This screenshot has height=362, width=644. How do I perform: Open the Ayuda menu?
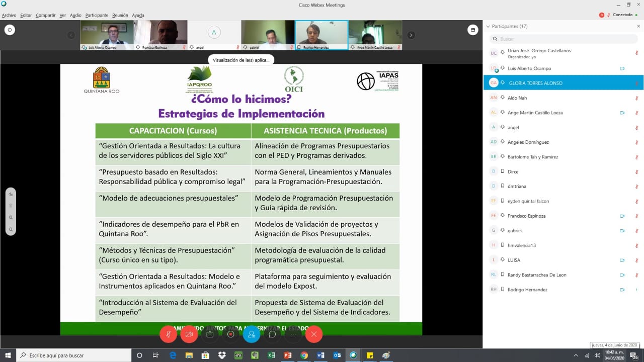coord(138,15)
